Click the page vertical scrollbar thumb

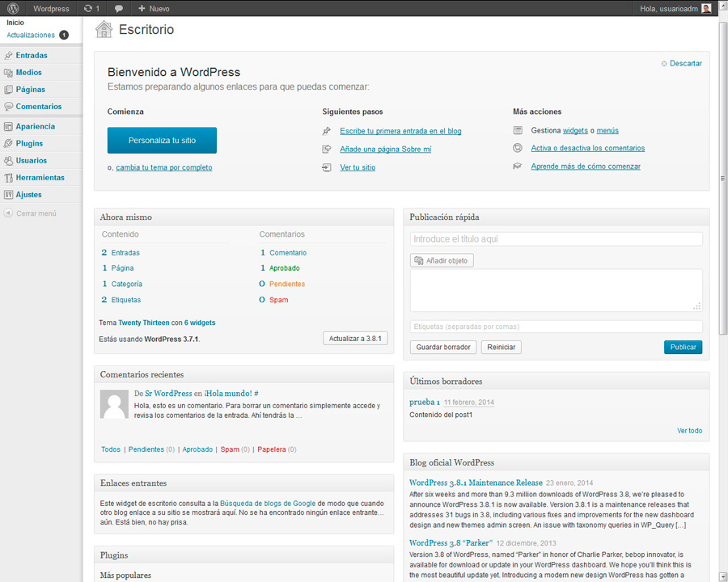click(x=723, y=178)
